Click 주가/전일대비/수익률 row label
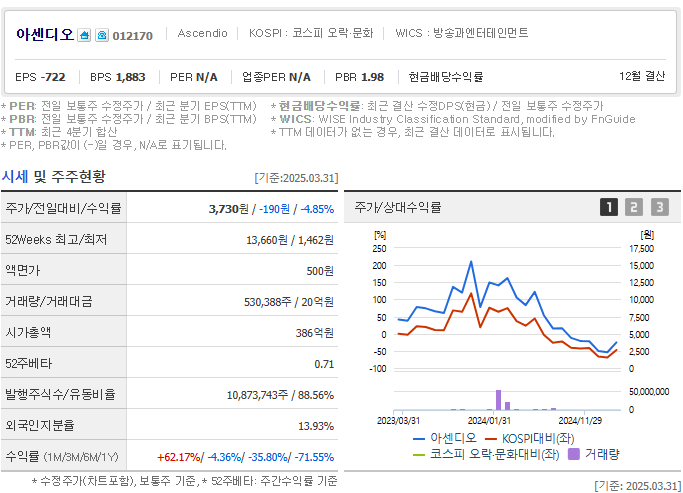Image resolution: width=683 pixels, height=493 pixels. [63, 208]
